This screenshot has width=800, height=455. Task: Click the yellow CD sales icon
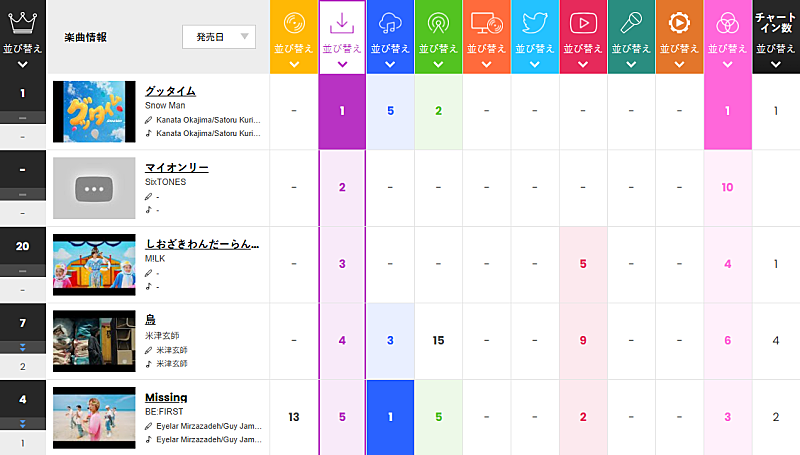294,23
